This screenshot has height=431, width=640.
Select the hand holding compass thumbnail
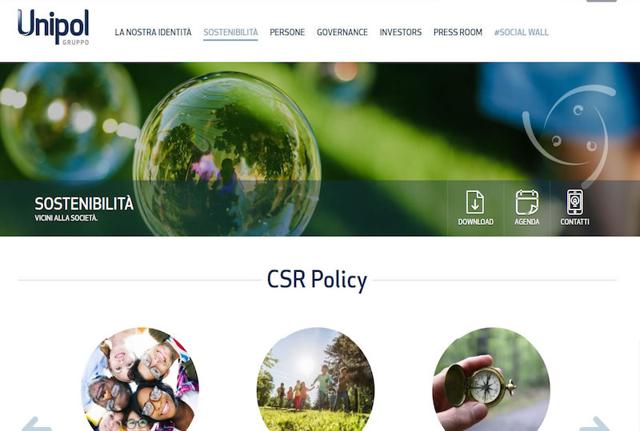tap(491, 379)
